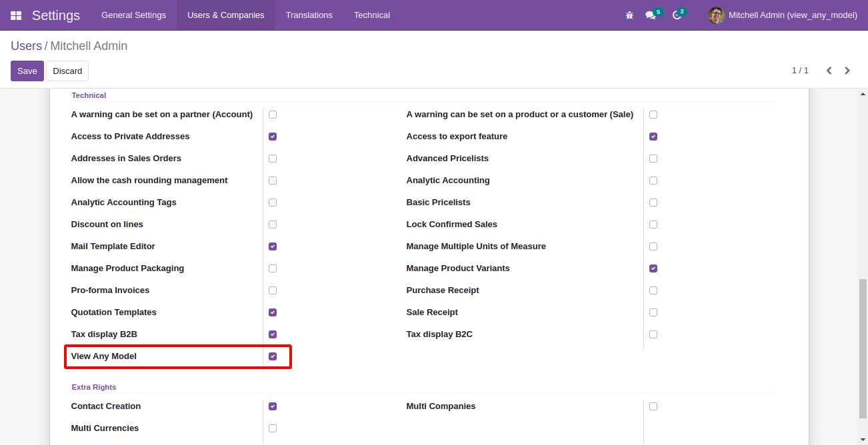Toggle Multi Currencies checkbox
This screenshot has width=868, height=445.
click(273, 428)
